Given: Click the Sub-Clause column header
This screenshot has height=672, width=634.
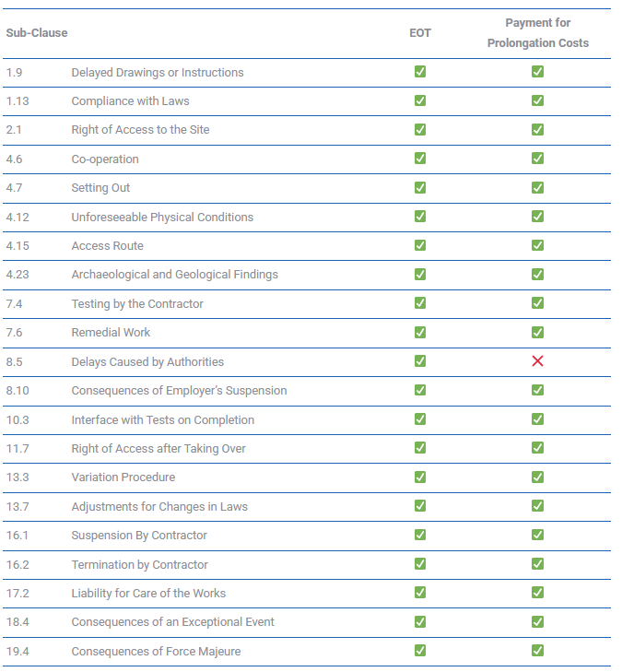Looking at the screenshot, I should (x=37, y=33).
